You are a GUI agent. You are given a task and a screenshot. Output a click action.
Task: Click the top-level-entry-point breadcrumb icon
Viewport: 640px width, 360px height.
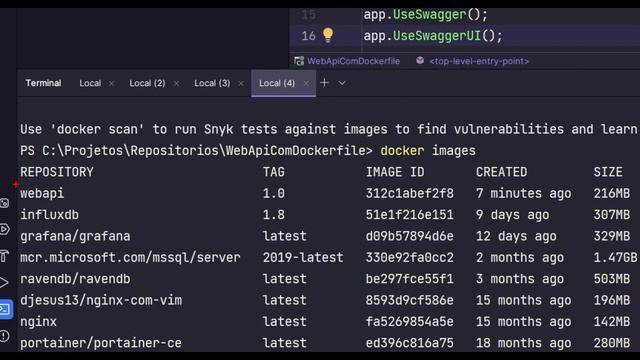point(420,61)
